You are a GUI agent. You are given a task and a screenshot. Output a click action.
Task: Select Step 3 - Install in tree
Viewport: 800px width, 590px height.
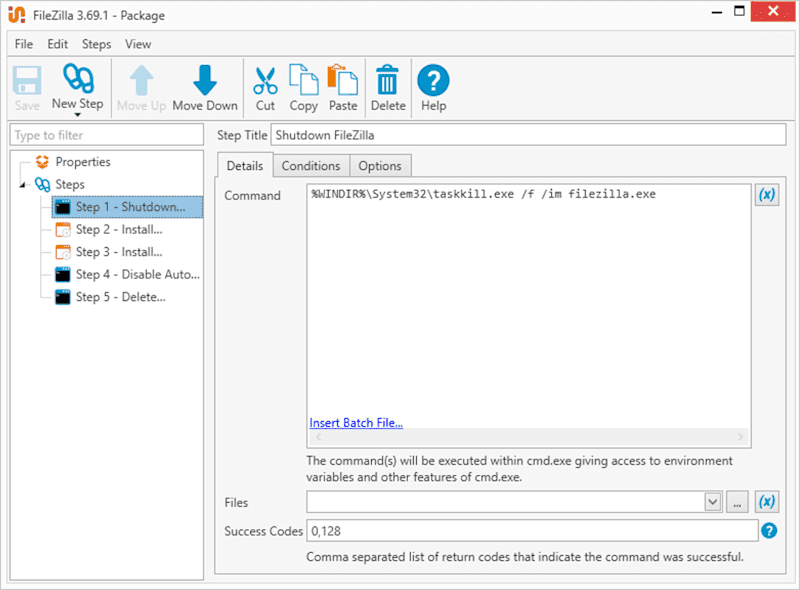coord(119,252)
